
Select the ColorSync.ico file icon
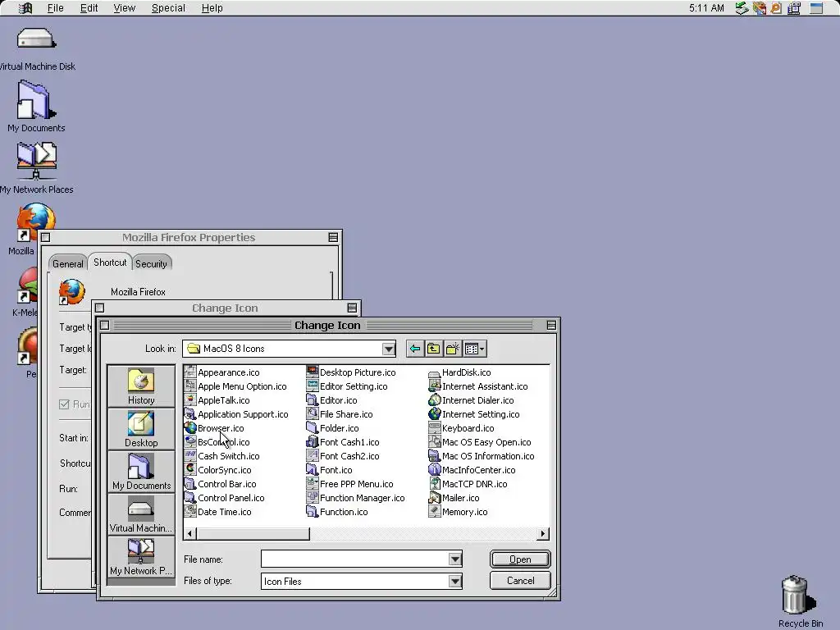click(190, 470)
